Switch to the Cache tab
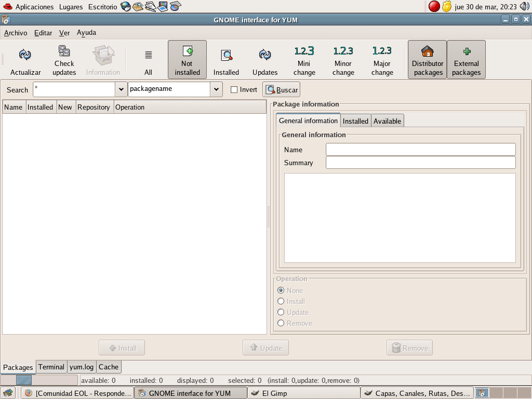532x399 pixels. (x=109, y=367)
